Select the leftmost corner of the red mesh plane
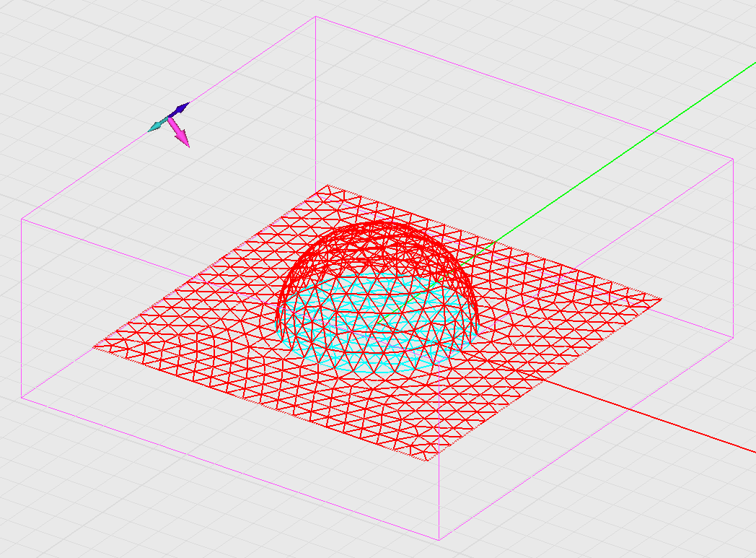The image size is (756, 558). pyautogui.click(x=94, y=346)
